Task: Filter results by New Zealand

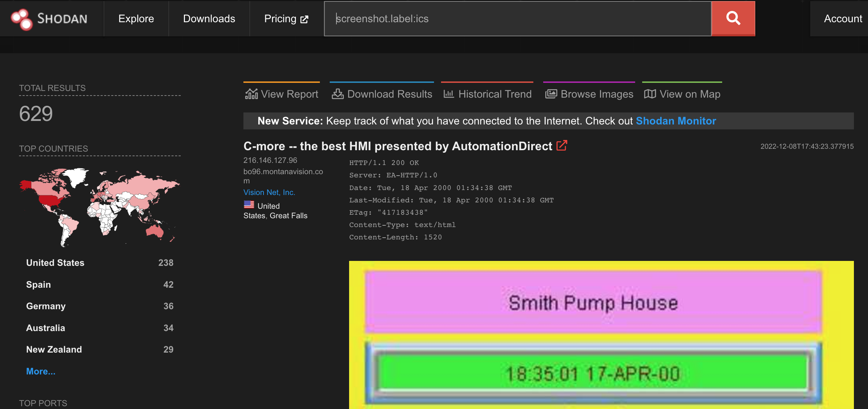Action: click(54, 349)
